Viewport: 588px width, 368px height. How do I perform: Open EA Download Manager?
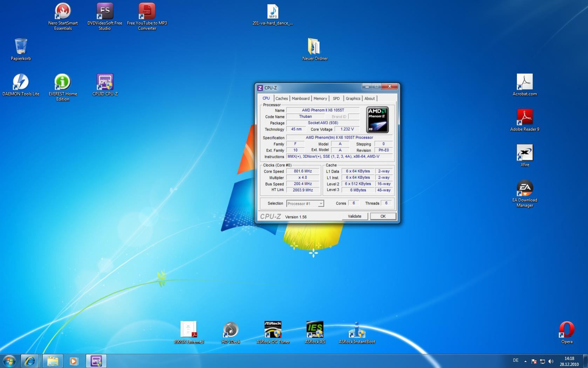pos(525,194)
